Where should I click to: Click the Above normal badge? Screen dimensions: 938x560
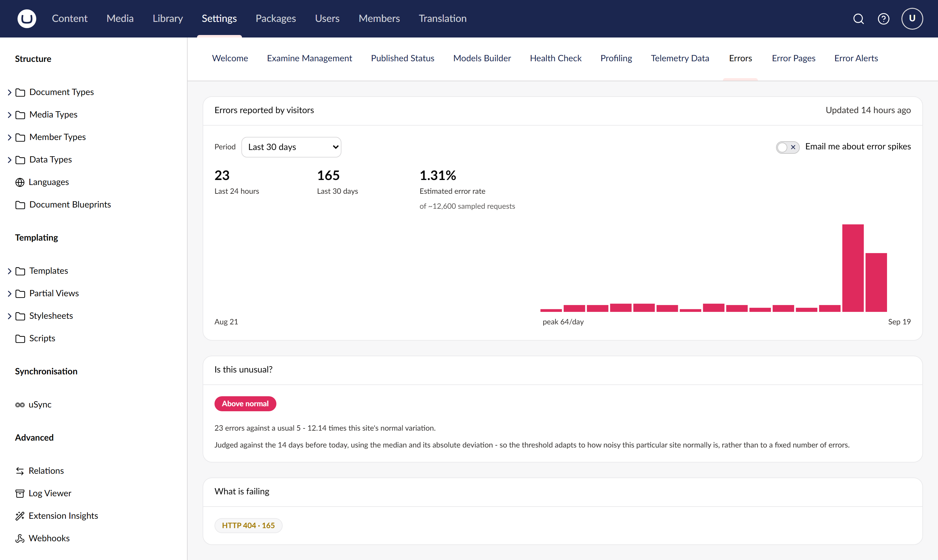[x=245, y=404]
